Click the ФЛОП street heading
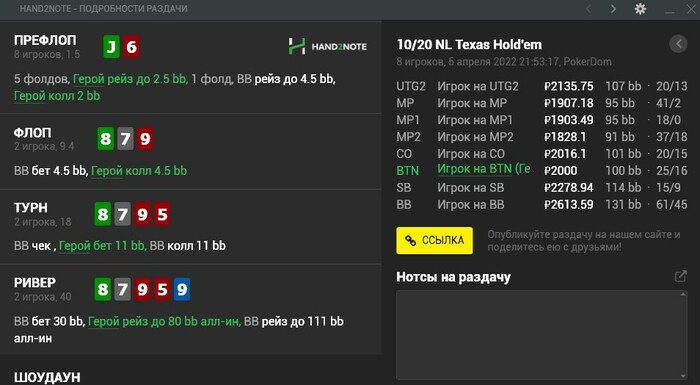 pos(33,133)
